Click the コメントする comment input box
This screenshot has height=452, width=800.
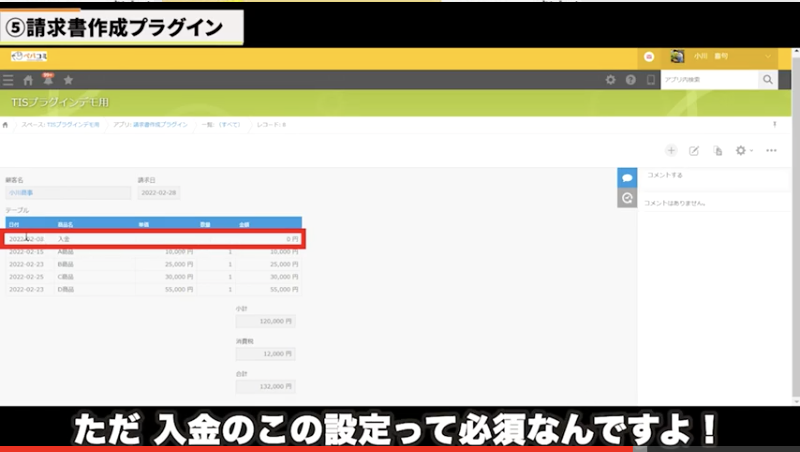[x=715, y=176]
